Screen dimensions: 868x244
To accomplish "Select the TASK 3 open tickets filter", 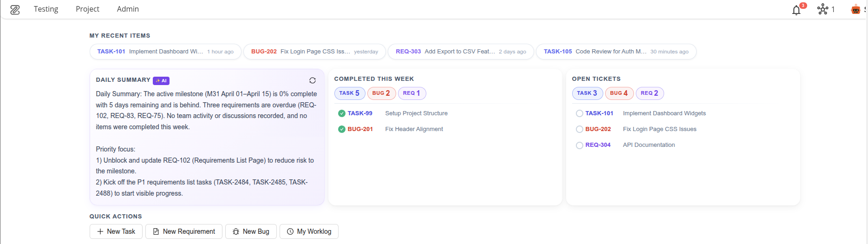I will click(587, 93).
